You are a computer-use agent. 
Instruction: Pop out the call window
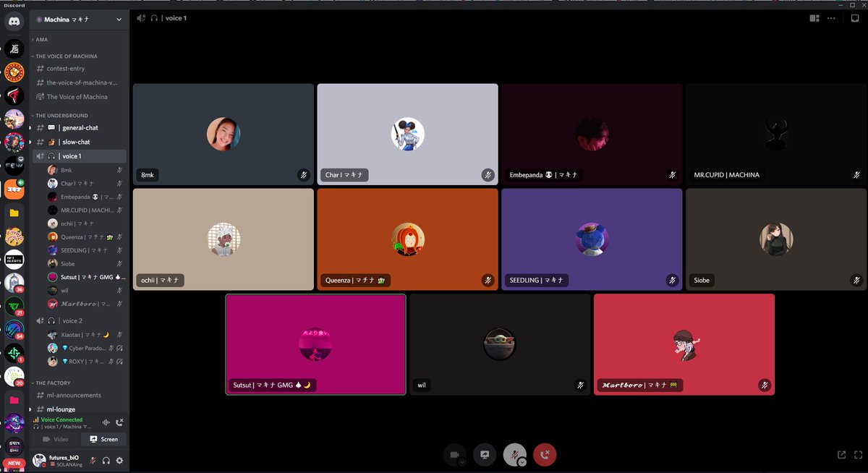tap(841, 455)
